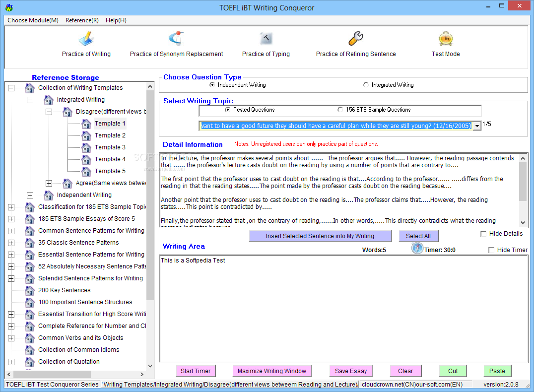Click the pink Clear button

pyautogui.click(x=405, y=371)
